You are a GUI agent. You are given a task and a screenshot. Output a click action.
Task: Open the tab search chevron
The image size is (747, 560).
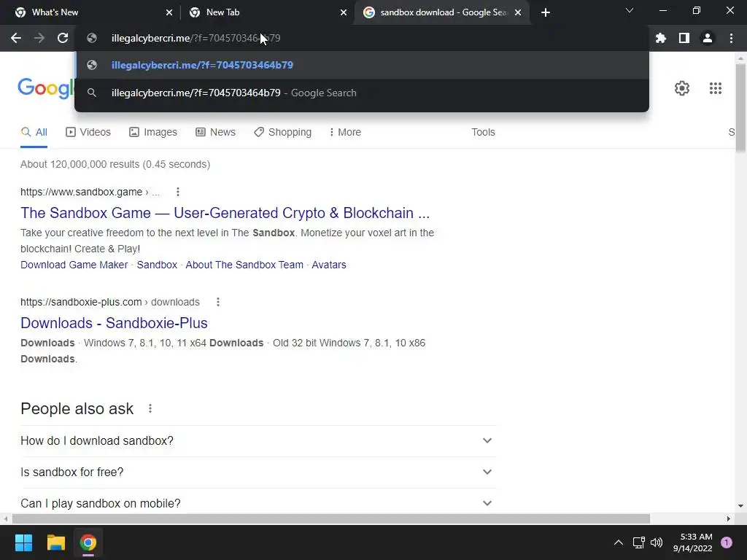coord(630,10)
